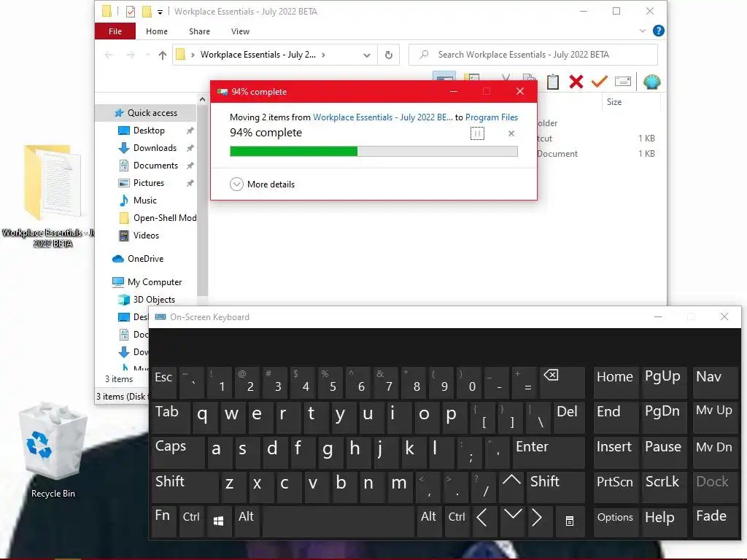This screenshot has height=560, width=747.
Task: Switch to View ribbon tab
Action: coord(240,31)
